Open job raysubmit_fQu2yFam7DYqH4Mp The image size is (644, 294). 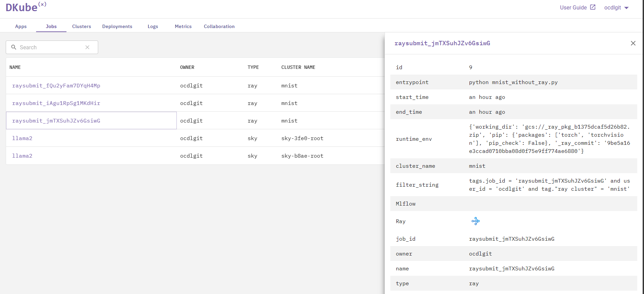point(56,85)
